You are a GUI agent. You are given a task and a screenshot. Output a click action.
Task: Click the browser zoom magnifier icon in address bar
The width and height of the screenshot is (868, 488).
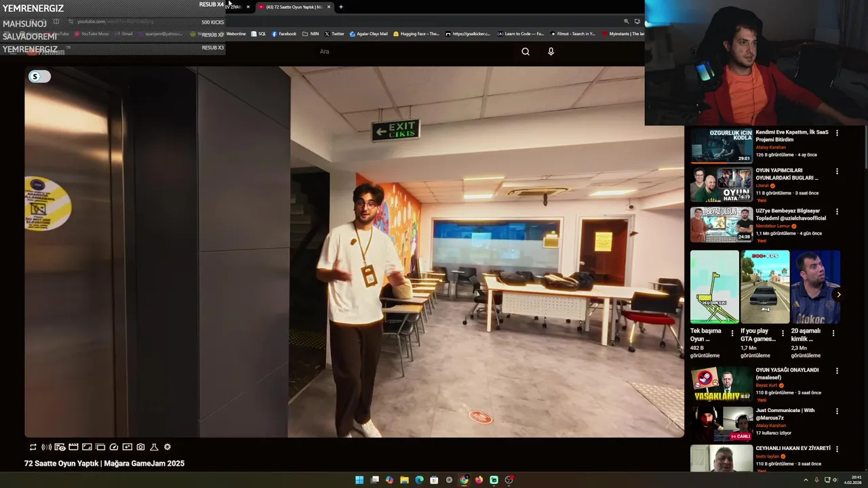(626, 22)
